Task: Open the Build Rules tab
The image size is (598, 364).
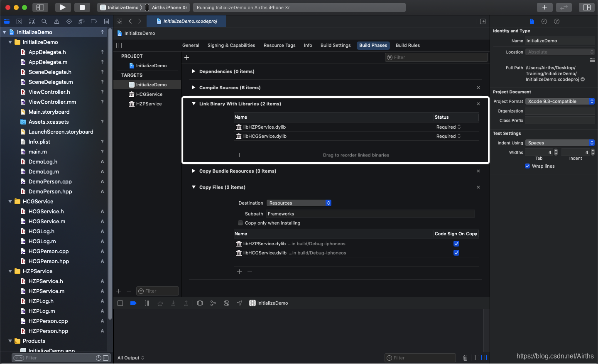Action: [408, 45]
